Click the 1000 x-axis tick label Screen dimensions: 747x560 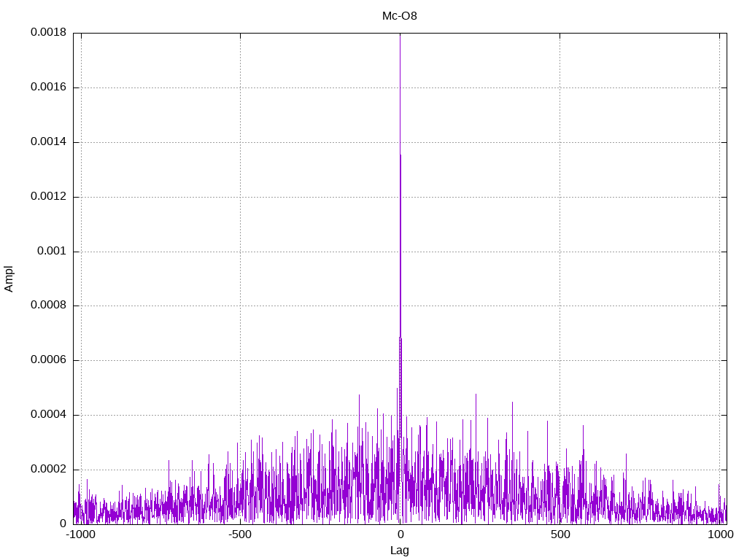point(720,534)
